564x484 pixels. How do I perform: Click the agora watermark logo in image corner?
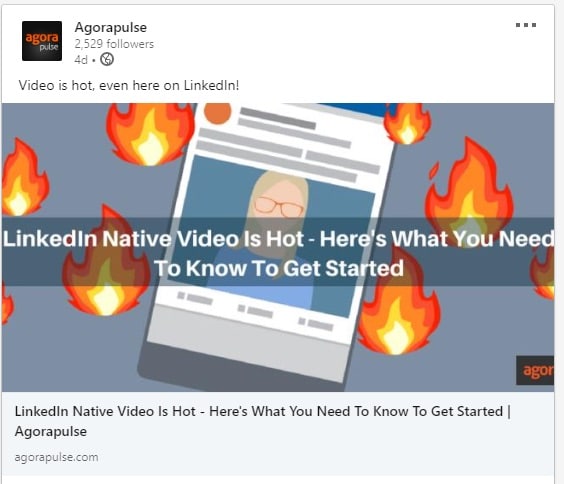[x=535, y=370]
